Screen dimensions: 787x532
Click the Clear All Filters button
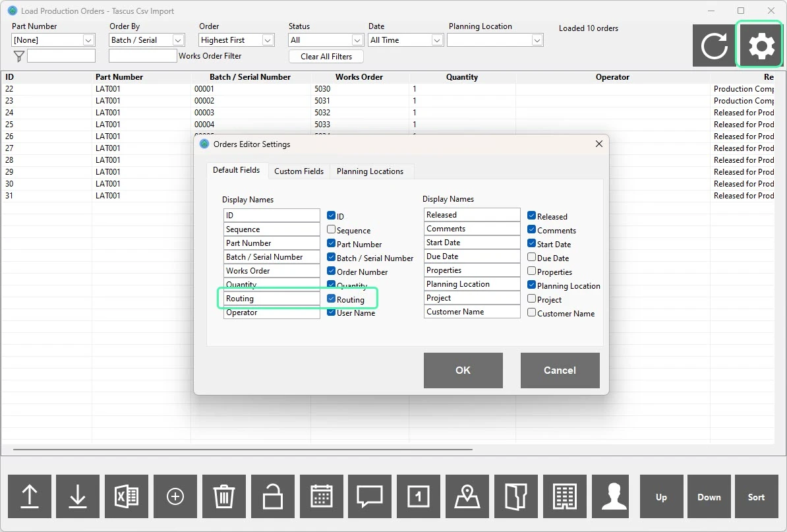tap(326, 57)
